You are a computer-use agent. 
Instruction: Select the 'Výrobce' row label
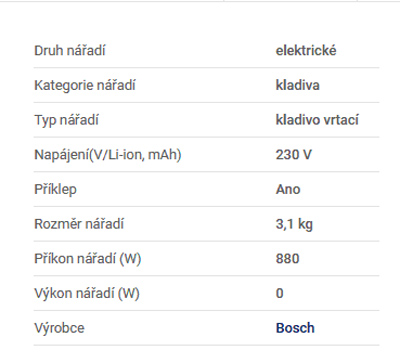(59, 328)
